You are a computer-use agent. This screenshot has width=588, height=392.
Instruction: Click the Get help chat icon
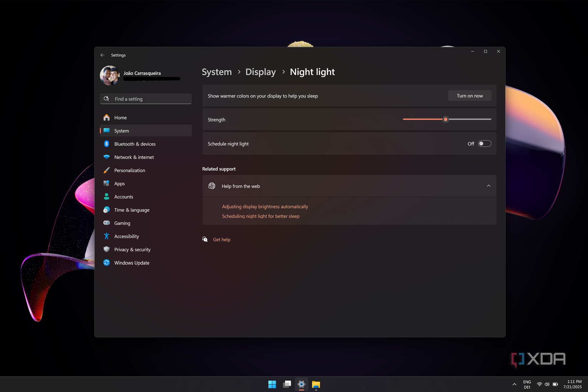(205, 239)
